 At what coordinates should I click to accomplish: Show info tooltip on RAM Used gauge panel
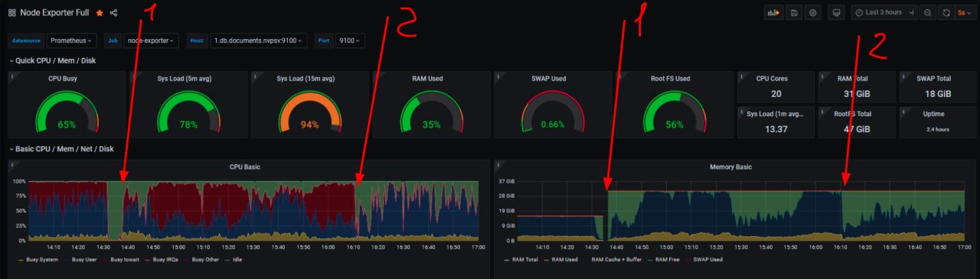(x=376, y=76)
